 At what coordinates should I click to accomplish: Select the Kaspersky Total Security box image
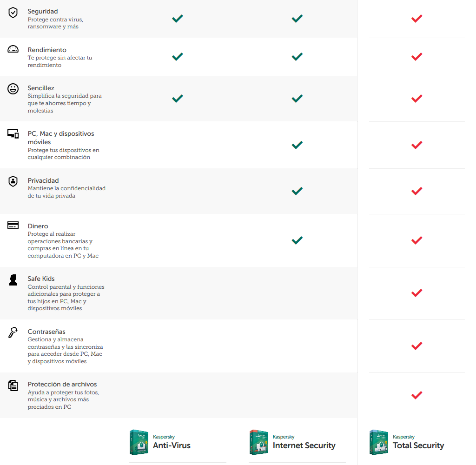pyautogui.click(x=379, y=442)
